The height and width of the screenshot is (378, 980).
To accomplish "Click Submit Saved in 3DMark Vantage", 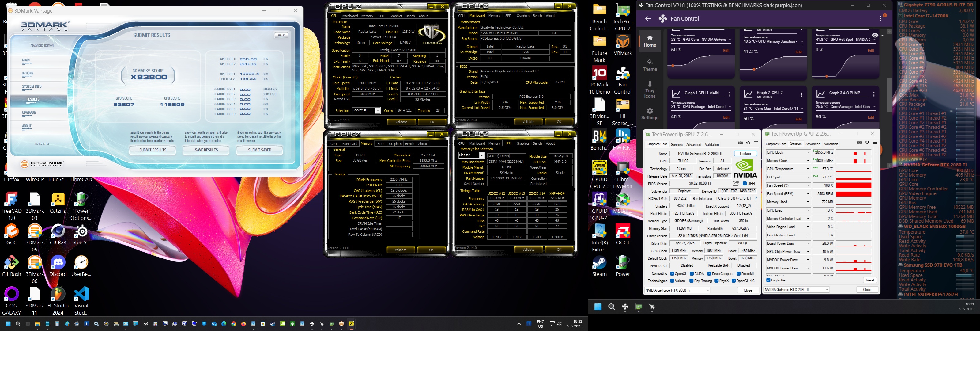I will 259,150.
